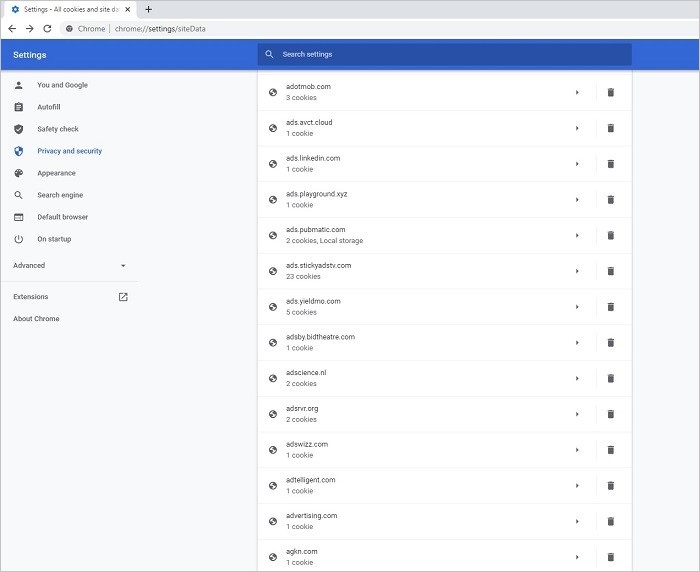Expand the Advanced settings section

(x=69, y=266)
